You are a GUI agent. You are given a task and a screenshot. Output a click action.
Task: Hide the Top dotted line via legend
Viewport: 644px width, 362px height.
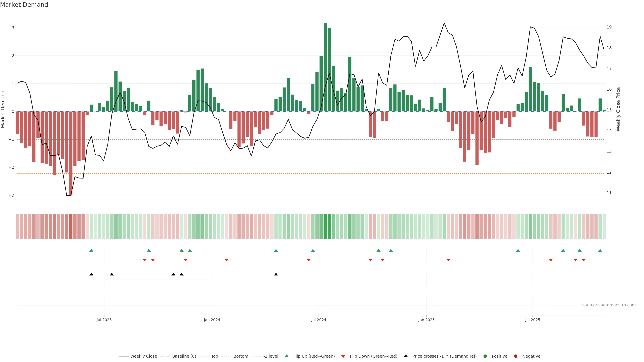[x=214, y=356]
